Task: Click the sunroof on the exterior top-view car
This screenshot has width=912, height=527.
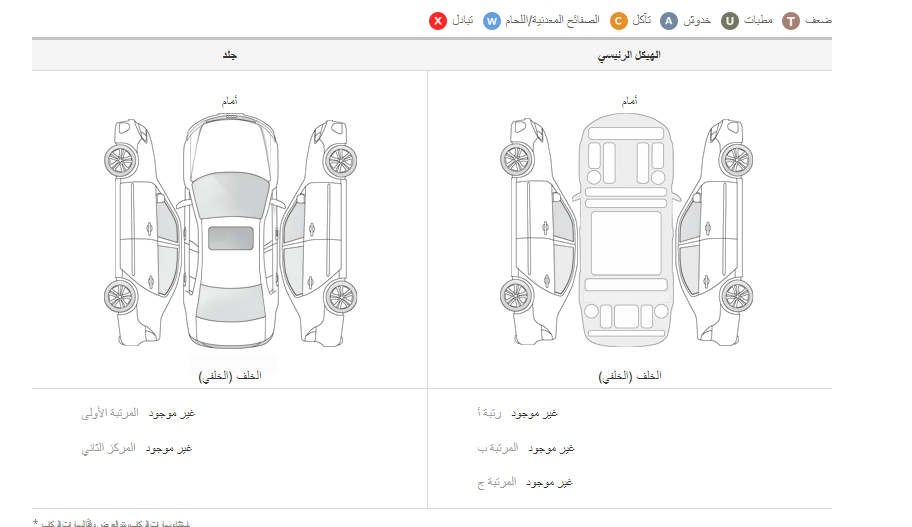Action: coord(230,240)
